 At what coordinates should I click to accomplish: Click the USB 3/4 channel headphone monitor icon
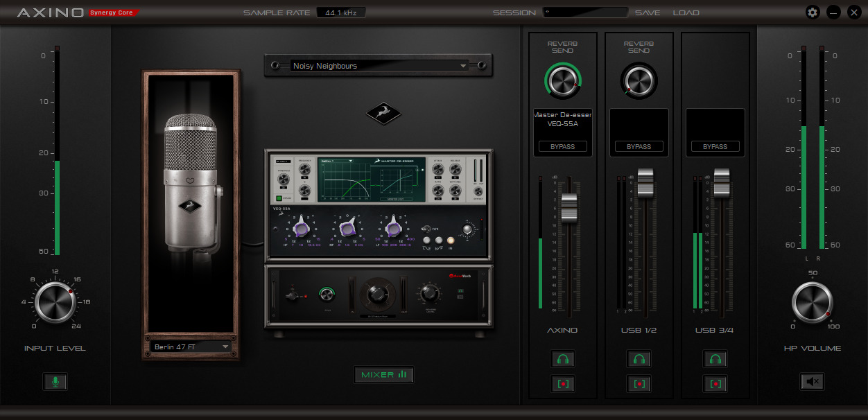(x=715, y=359)
